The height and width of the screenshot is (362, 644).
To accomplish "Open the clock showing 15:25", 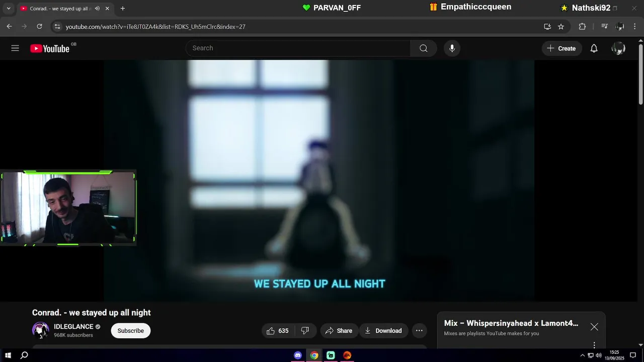I will click(614, 355).
